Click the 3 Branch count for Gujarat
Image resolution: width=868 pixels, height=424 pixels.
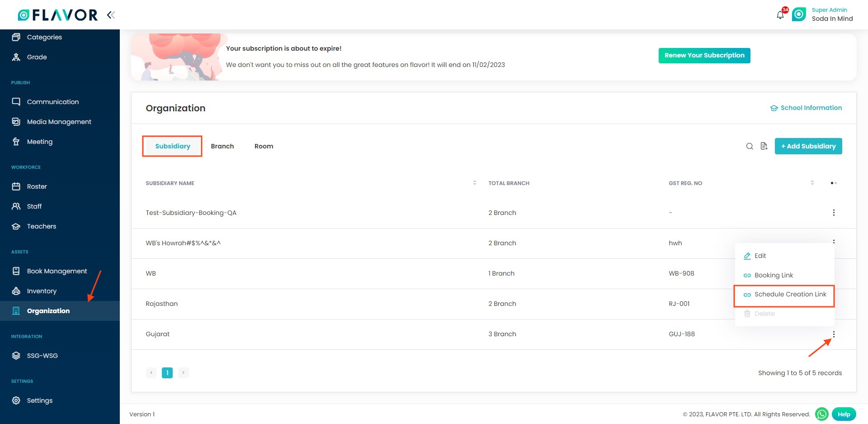click(502, 334)
